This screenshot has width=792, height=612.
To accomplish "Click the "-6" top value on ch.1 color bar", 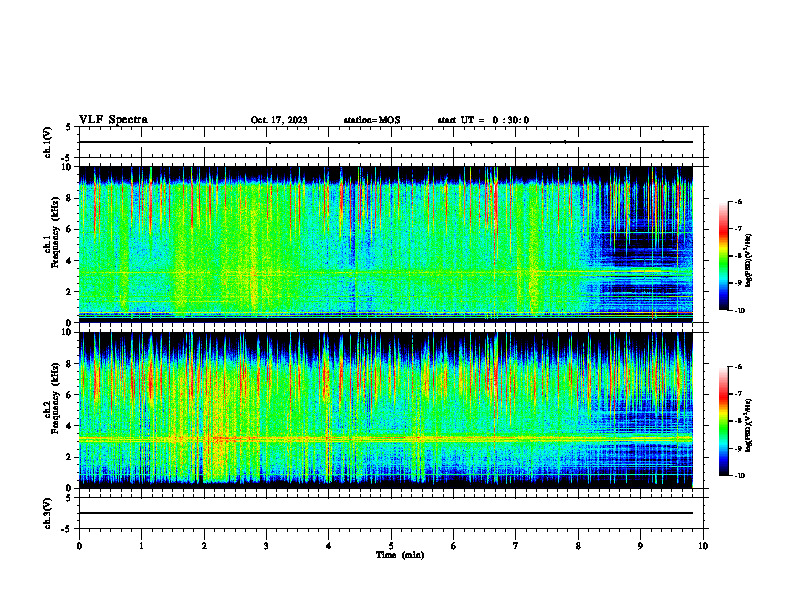I will pyautogui.click(x=737, y=201).
